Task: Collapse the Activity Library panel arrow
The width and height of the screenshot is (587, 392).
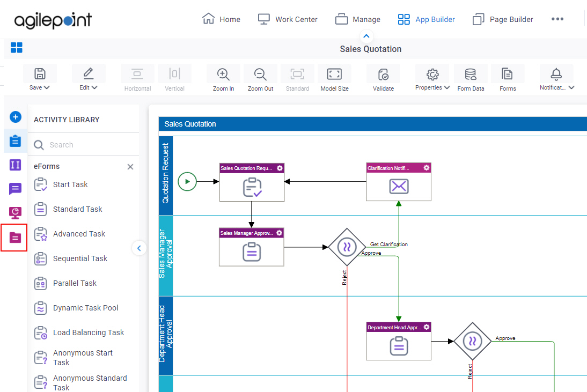Action: 139,248
